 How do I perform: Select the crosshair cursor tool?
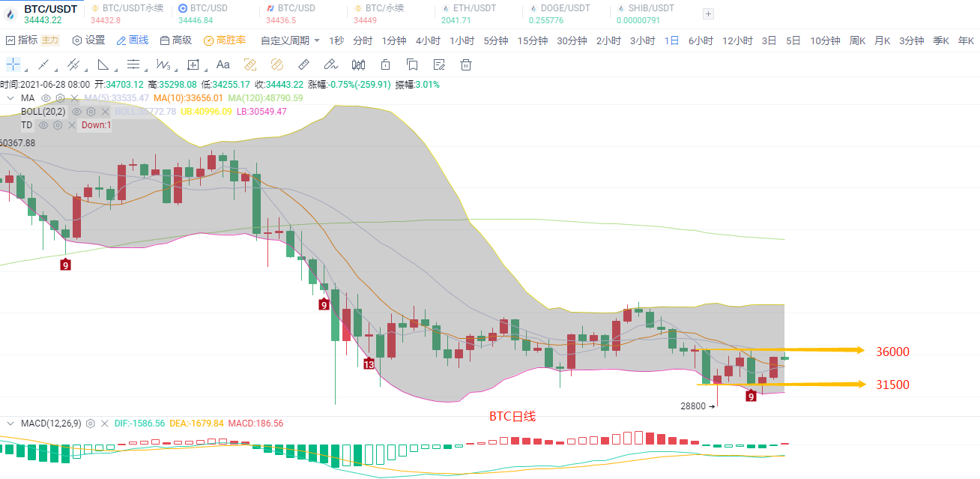point(13,64)
